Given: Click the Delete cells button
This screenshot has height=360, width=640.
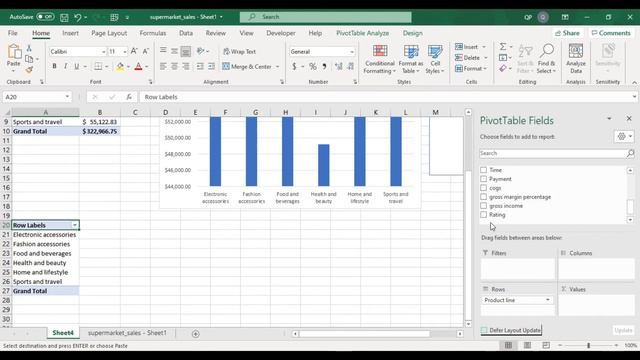Looking at the screenshot, I should click(x=468, y=58).
